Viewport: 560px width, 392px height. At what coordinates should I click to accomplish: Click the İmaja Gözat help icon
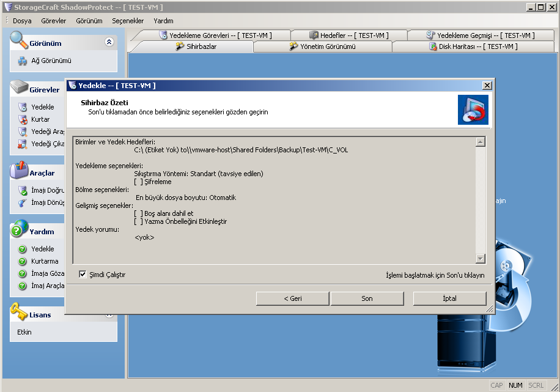point(22,273)
